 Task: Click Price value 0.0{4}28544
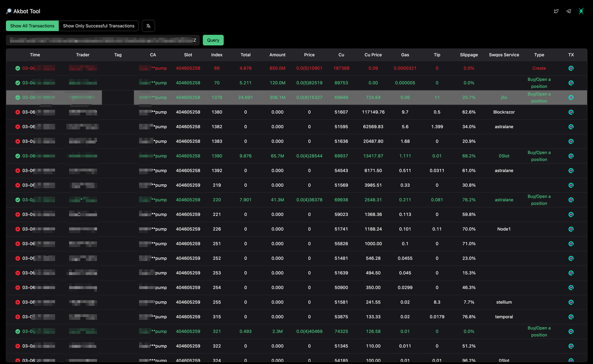tap(309, 156)
